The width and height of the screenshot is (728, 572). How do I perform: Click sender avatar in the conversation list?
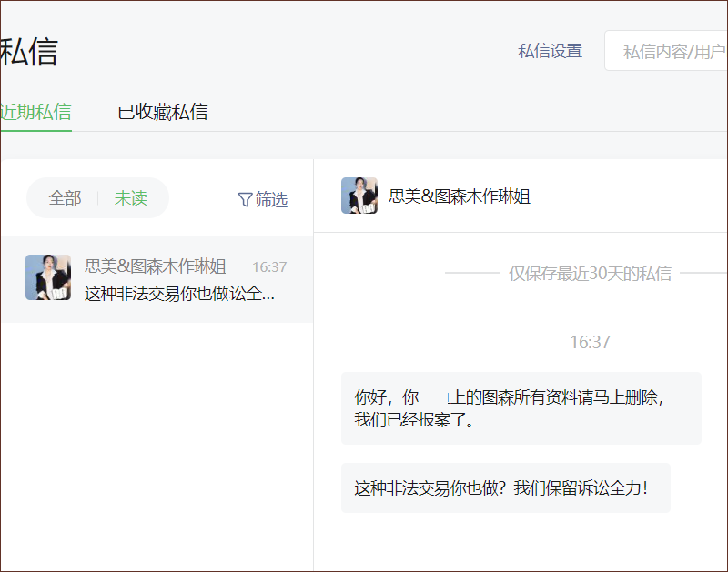tap(48, 277)
